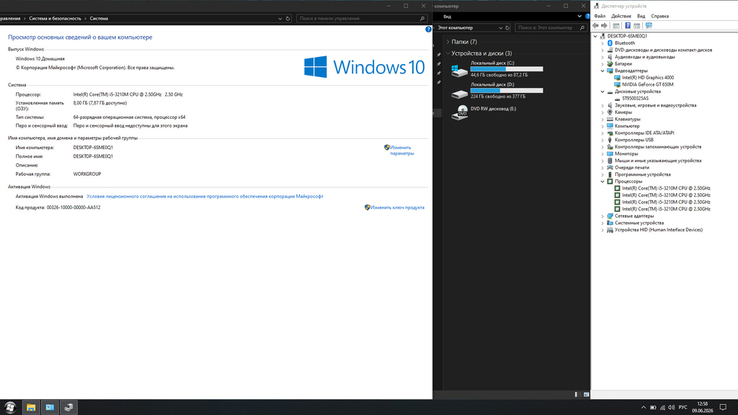Screen dimensions: 738x415
Task: Expand the Explorer ribbon chevron
Action: pyautogui.click(x=579, y=16)
